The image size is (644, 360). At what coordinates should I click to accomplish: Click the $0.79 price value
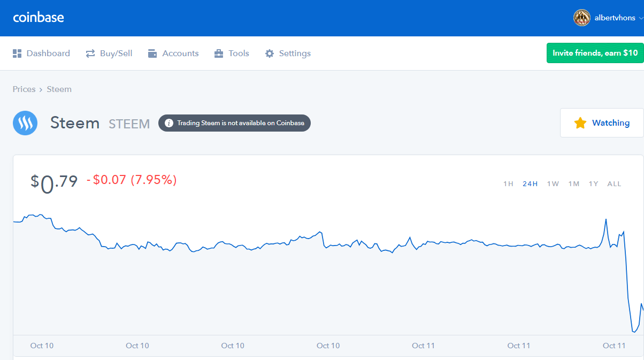pyautogui.click(x=54, y=182)
